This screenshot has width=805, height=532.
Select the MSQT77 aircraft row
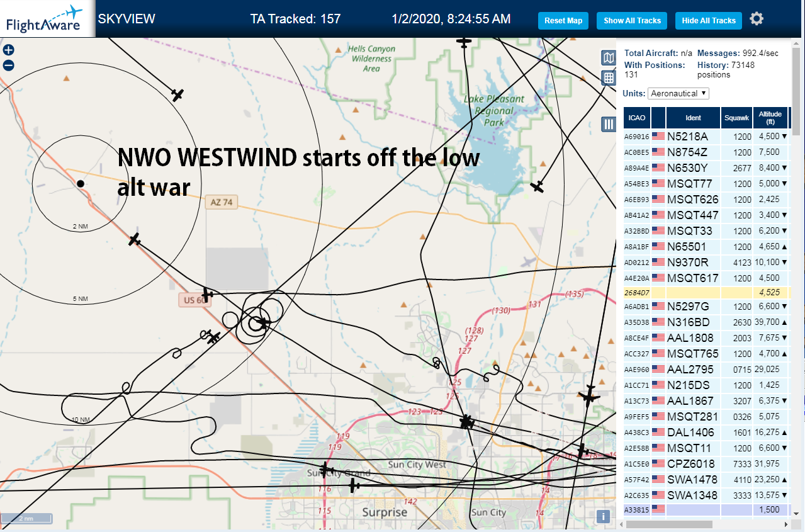(x=707, y=183)
